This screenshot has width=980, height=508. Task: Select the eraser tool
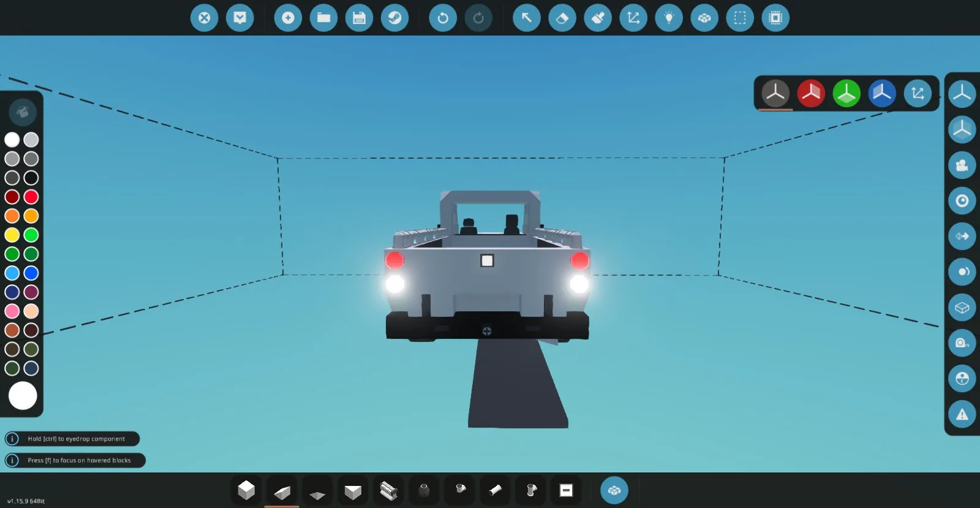[x=562, y=18]
